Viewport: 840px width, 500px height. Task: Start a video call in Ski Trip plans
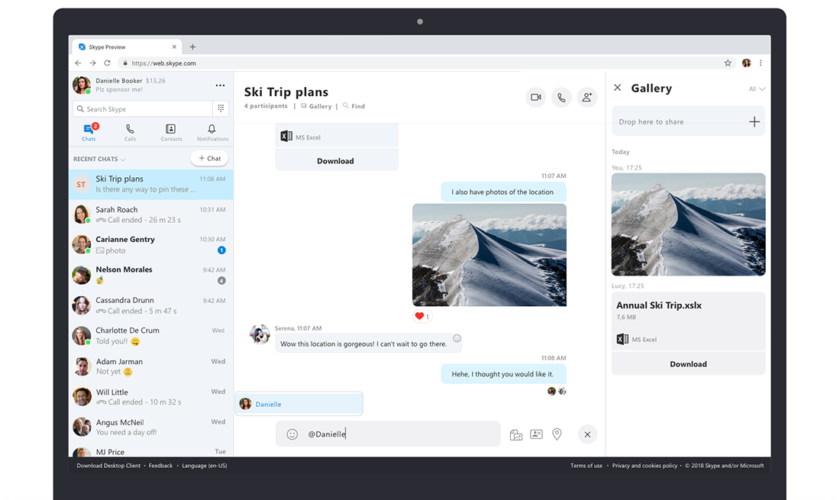[x=536, y=97]
